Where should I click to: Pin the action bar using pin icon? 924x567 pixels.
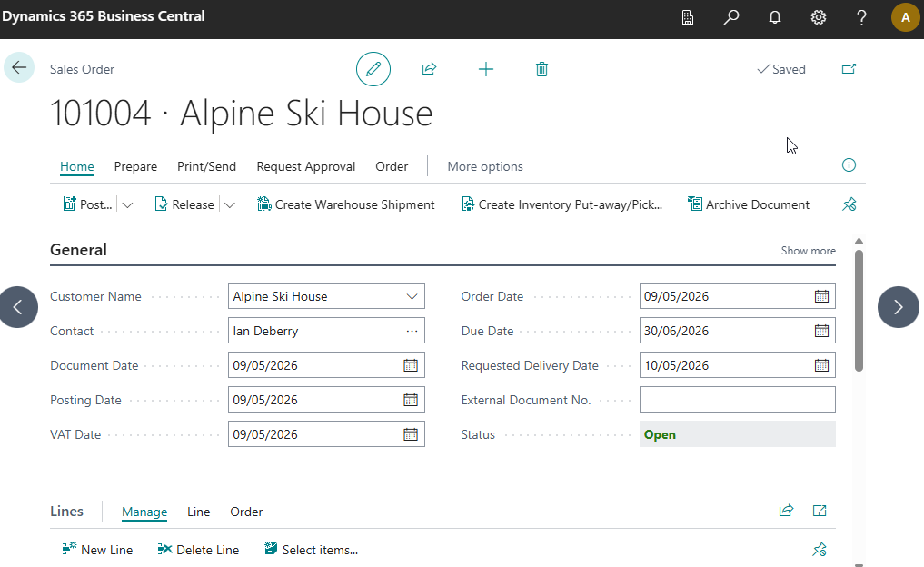pos(849,204)
